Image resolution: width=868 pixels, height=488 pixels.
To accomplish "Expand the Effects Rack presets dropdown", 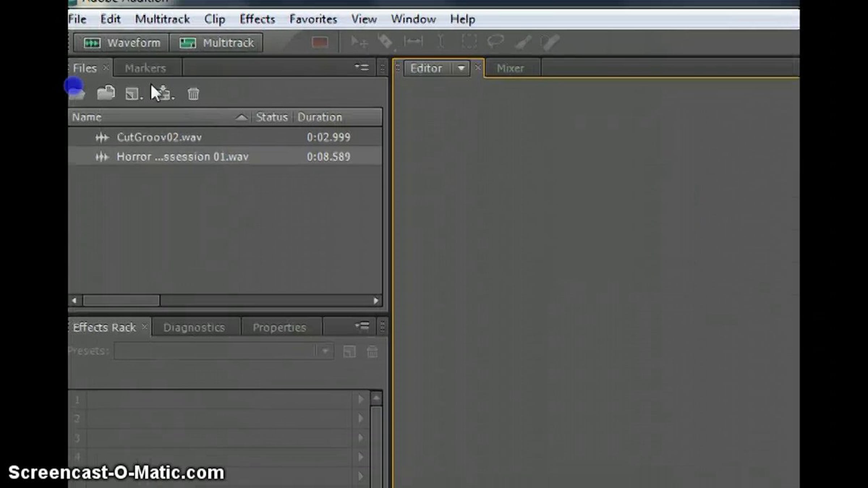I will point(325,351).
